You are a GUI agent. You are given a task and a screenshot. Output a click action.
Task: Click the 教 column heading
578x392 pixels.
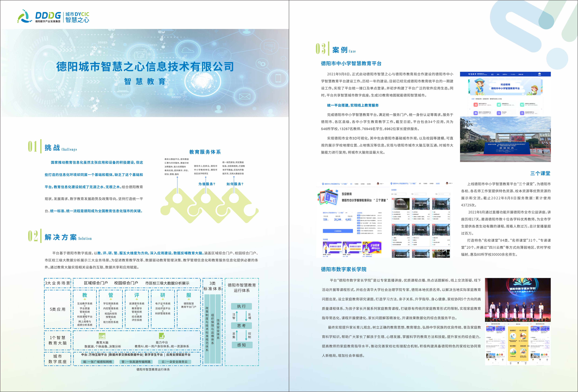85,295
